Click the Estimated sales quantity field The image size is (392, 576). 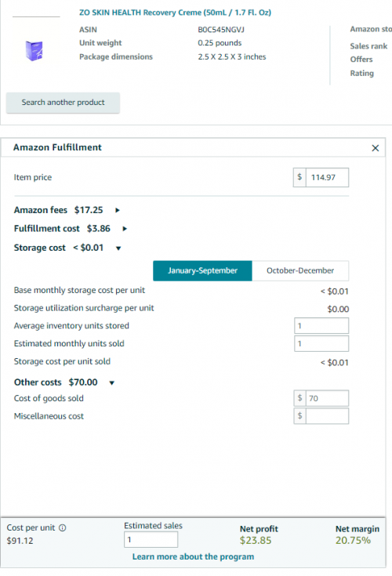coord(151,540)
